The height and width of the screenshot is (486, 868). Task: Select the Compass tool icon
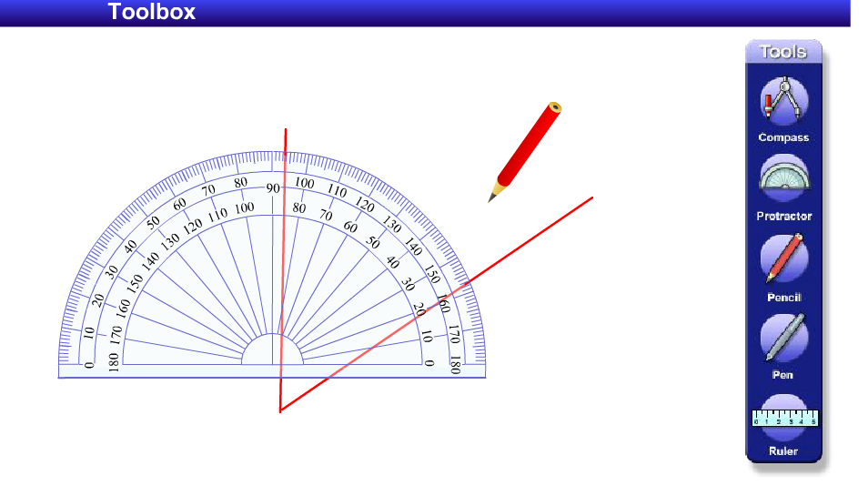(x=784, y=101)
